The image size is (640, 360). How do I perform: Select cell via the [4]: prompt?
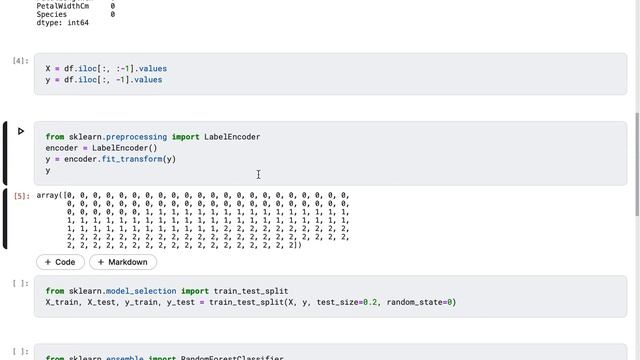click(20, 61)
